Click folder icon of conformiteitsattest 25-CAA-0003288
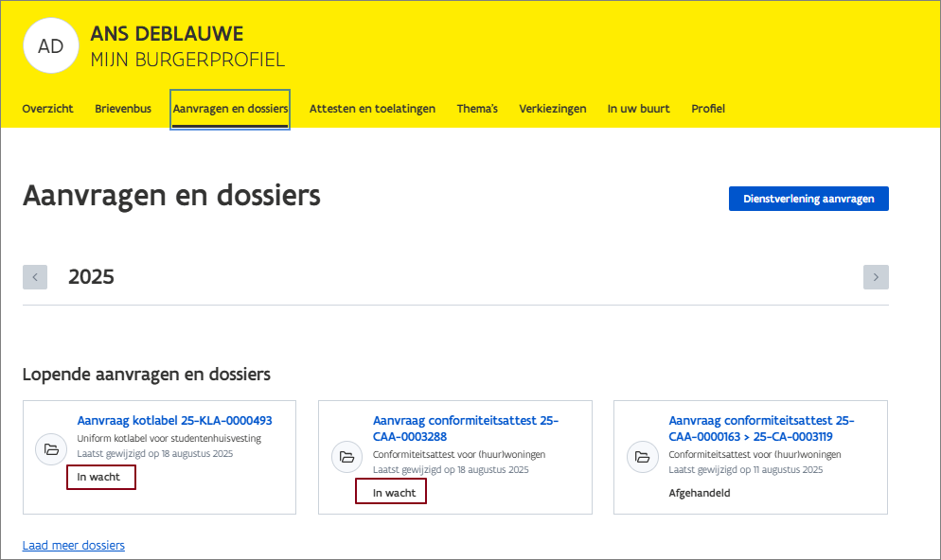 tap(346, 458)
